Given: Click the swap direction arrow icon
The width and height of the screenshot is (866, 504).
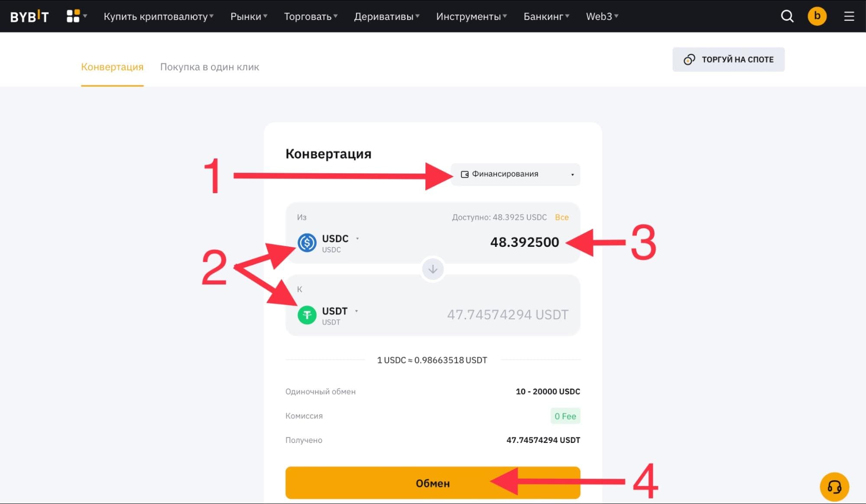Looking at the screenshot, I should 433,269.
